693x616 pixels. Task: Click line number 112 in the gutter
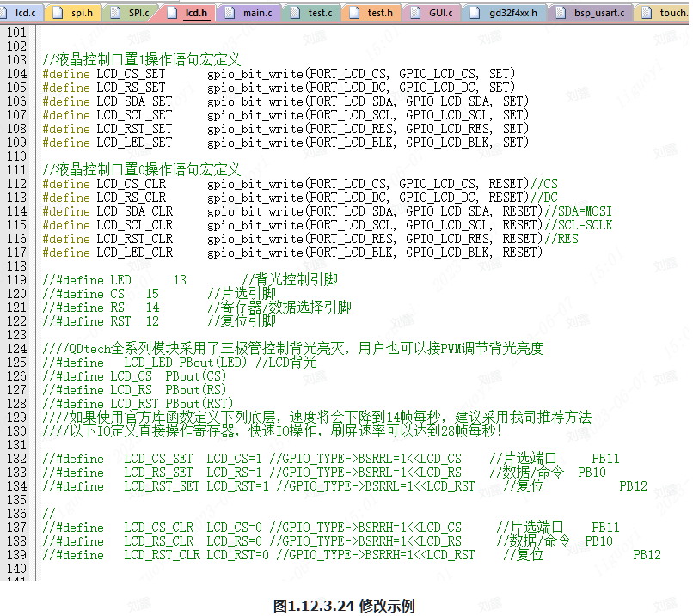click(x=17, y=184)
